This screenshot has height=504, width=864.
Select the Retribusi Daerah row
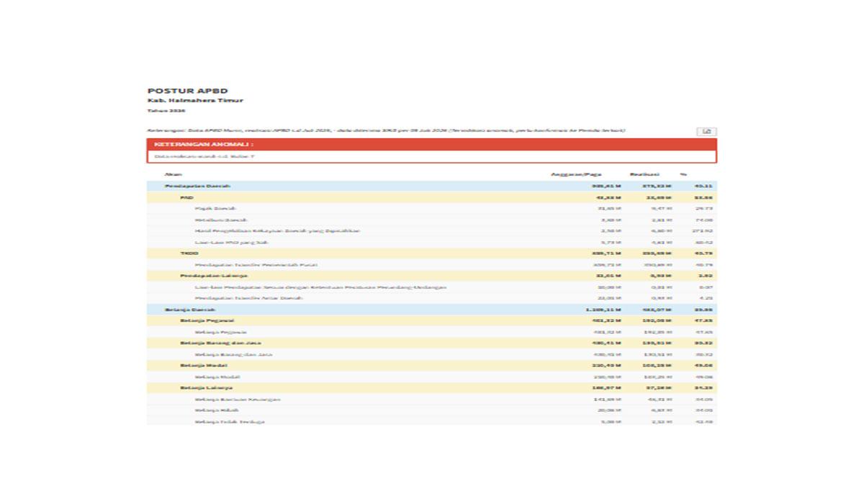431,220
